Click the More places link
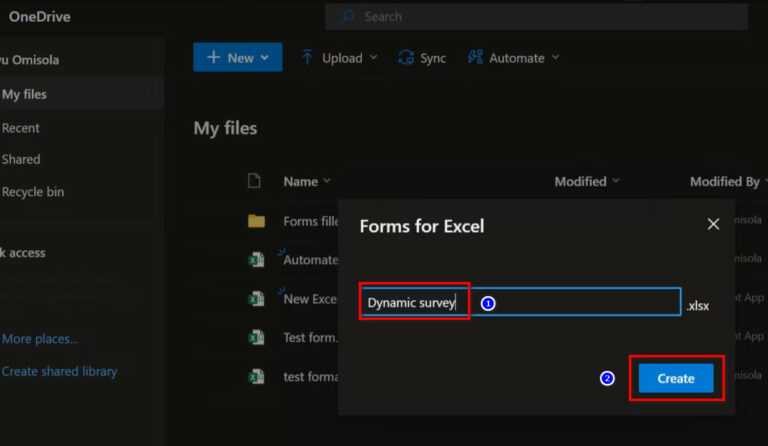Screen dimensions: 768x446 pyautogui.click(x=40, y=339)
